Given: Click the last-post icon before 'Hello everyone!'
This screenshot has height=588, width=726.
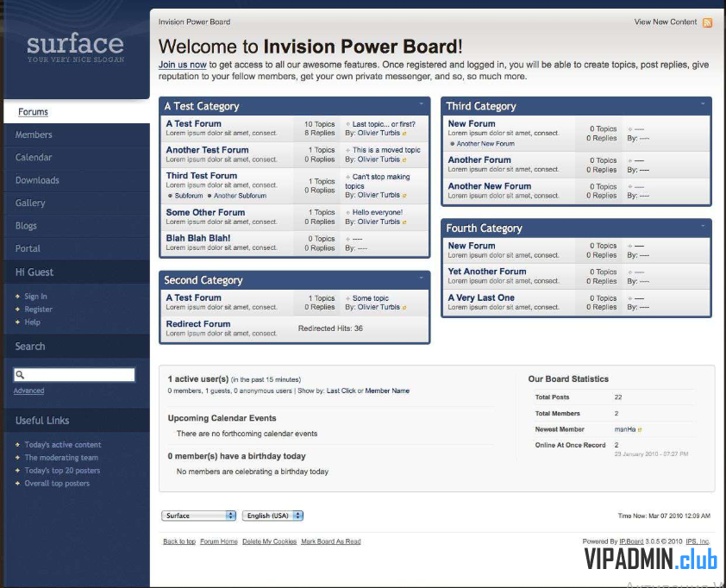Looking at the screenshot, I should [x=347, y=212].
